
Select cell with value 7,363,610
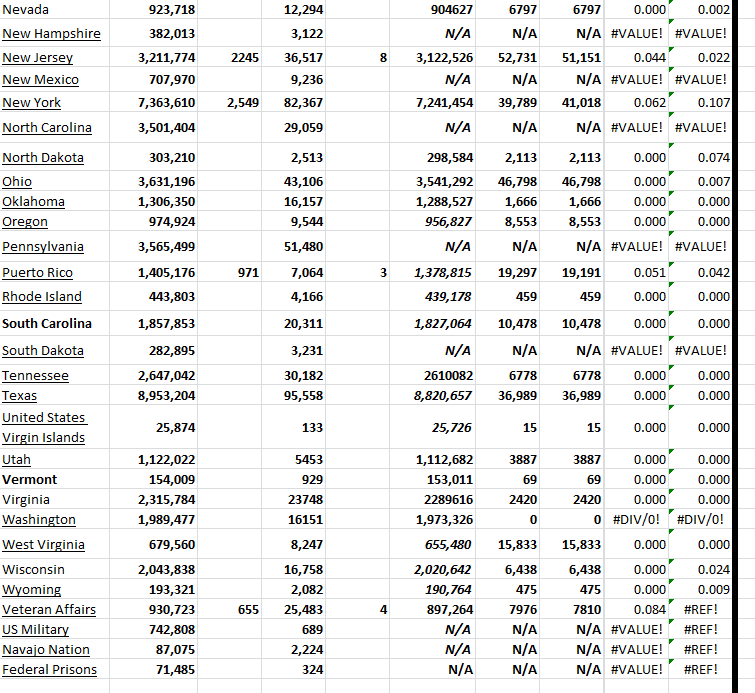pos(154,103)
